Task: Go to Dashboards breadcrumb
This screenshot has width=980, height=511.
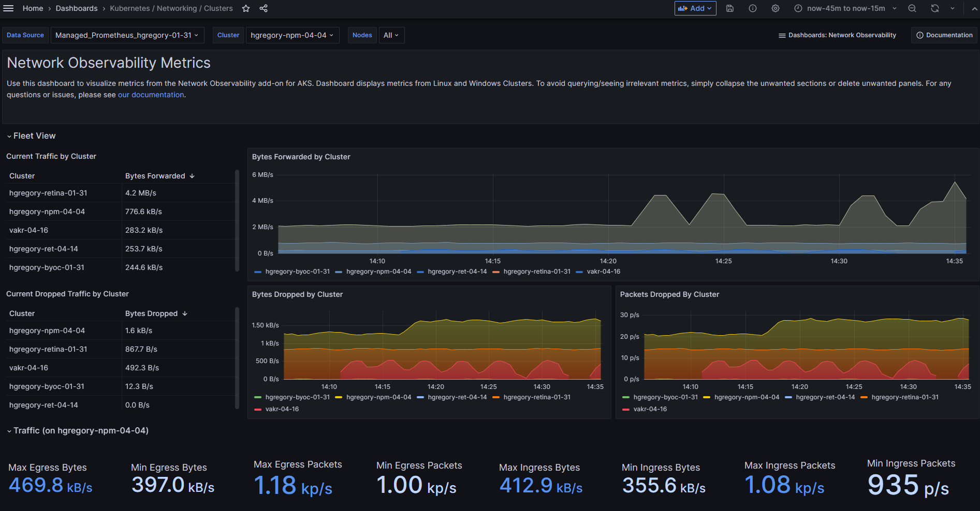Action: [77, 8]
